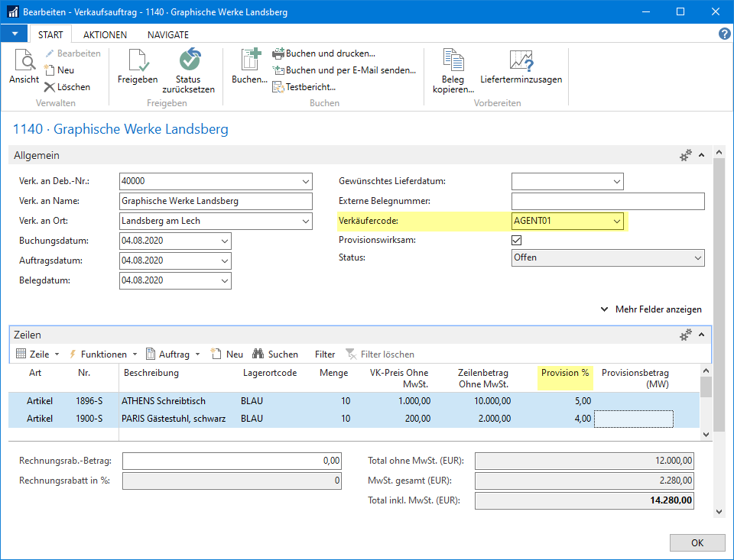Click the OK button
Screen dimensions: 734x560
coord(697,542)
